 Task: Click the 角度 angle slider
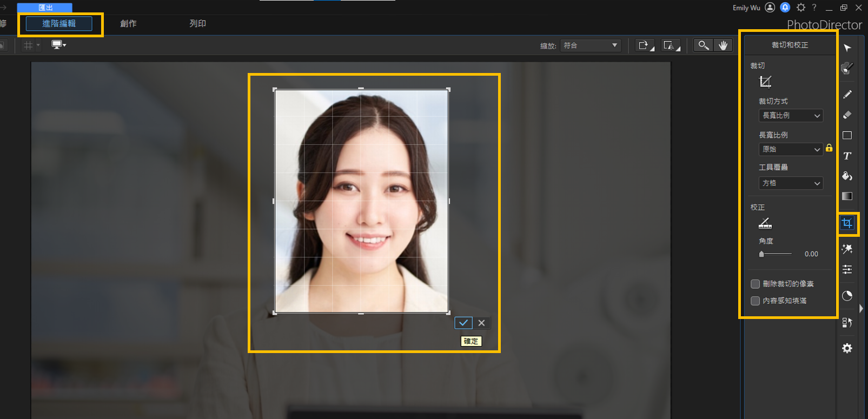(776, 254)
